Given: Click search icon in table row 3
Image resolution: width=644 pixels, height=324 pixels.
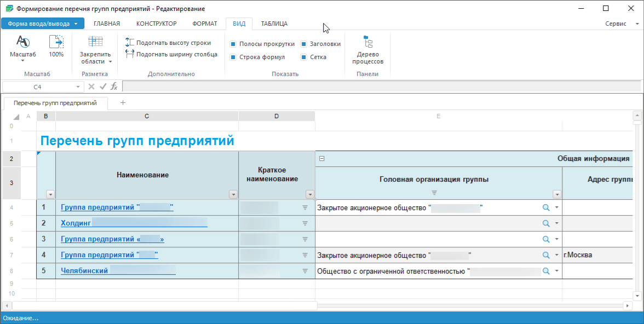Looking at the screenshot, I should click(x=546, y=239).
